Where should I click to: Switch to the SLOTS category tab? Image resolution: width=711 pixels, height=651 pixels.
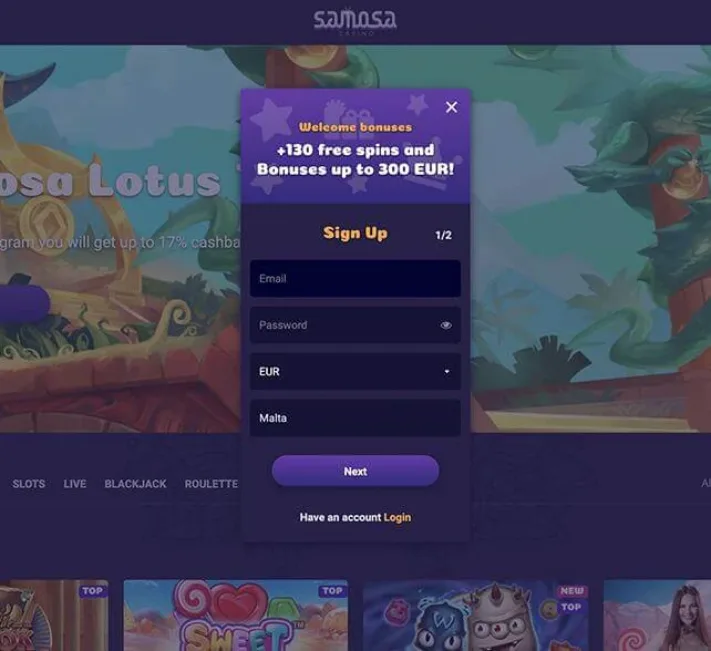coord(29,484)
